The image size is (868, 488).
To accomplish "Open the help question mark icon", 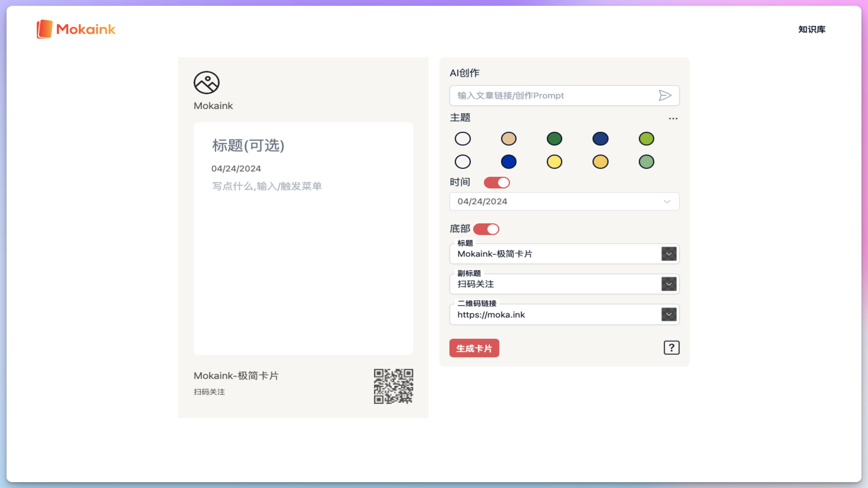I will click(671, 348).
